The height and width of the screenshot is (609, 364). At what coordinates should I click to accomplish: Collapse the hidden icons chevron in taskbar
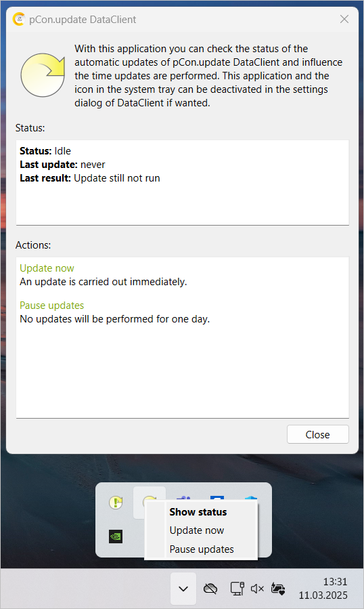click(x=183, y=589)
